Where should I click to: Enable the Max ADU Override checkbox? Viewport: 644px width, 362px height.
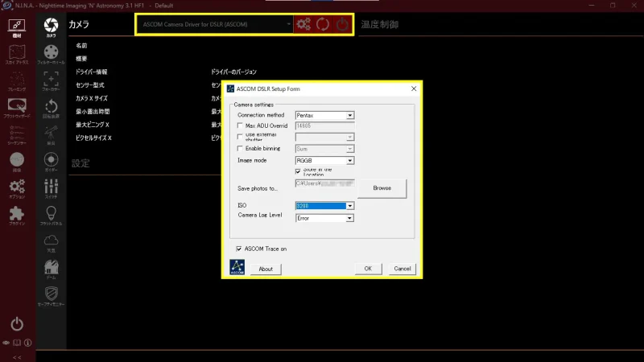[240, 125]
